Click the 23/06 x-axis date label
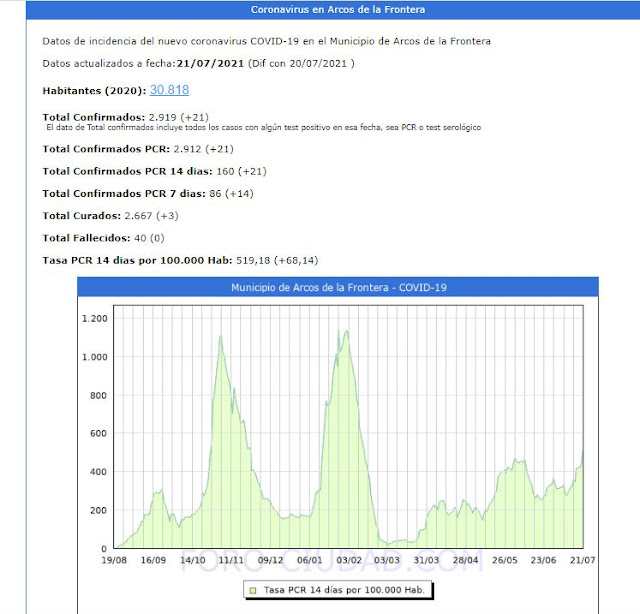 coord(543,560)
